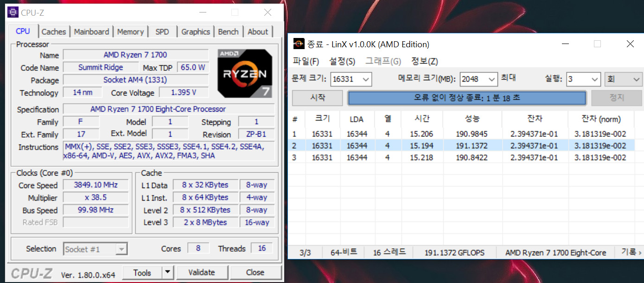This screenshot has height=283, width=644.
Task: Click the Cores value 8
Action: 198,248
